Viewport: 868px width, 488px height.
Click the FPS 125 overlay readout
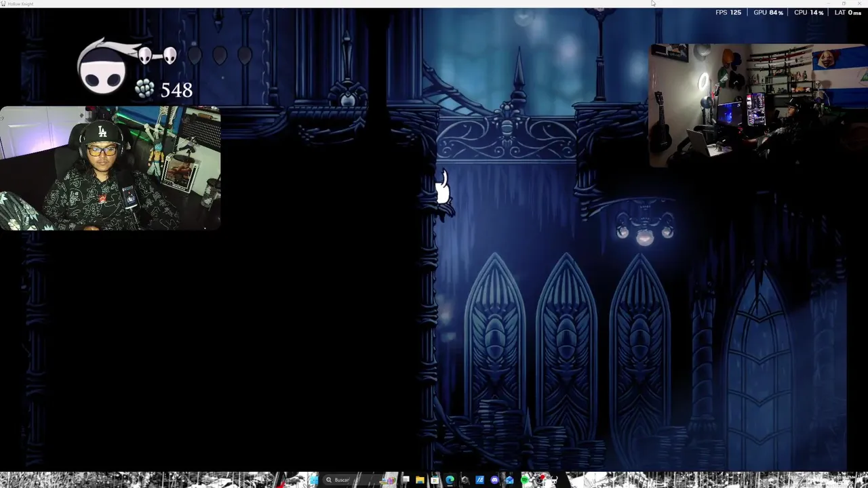728,12
